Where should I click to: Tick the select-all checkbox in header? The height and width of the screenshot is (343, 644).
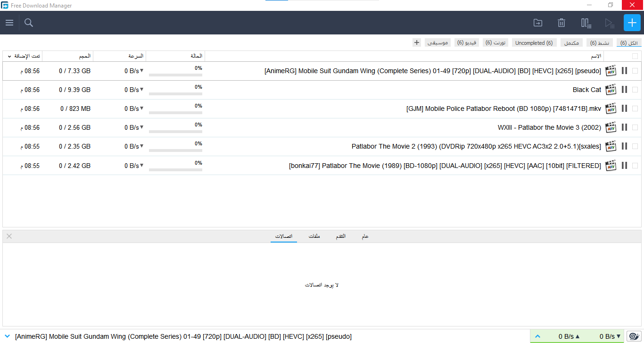[635, 56]
